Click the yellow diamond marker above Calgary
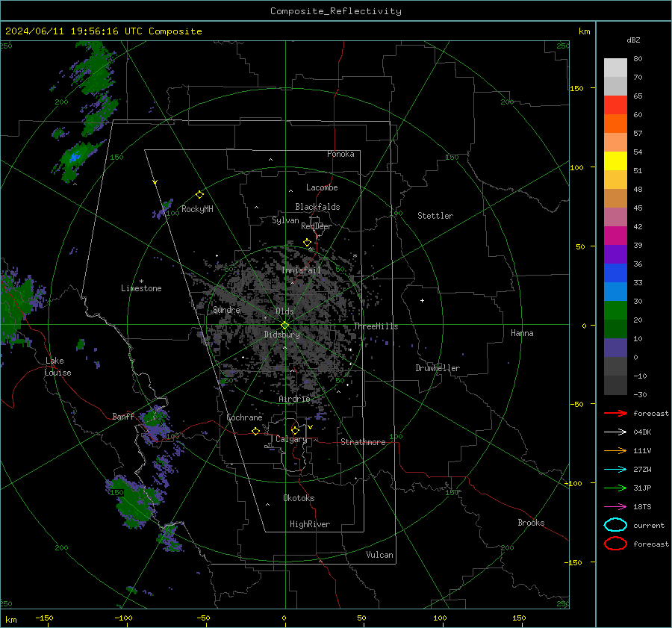The image size is (672, 628). click(x=295, y=430)
